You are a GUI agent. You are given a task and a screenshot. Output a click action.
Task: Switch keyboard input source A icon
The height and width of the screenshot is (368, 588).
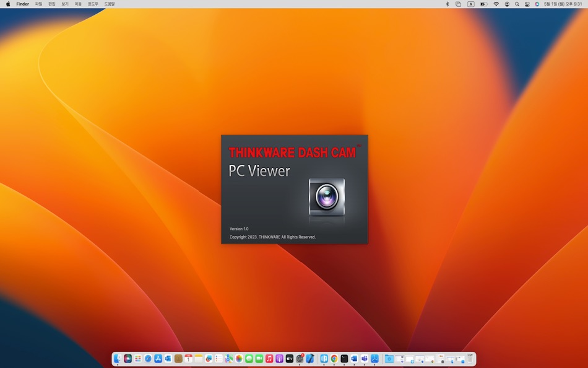coord(470,4)
